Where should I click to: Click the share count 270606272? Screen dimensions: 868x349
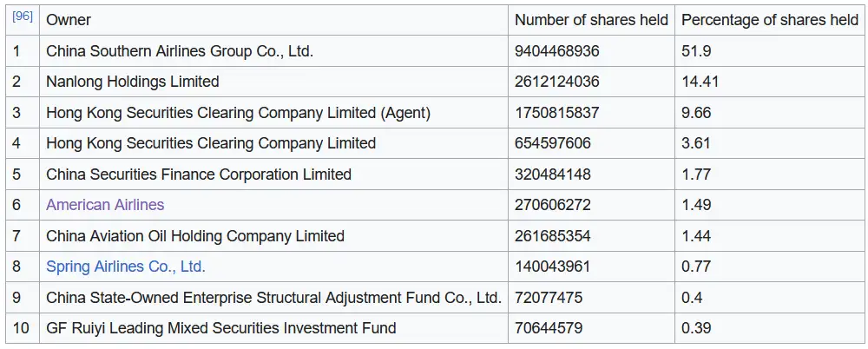coord(553,205)
